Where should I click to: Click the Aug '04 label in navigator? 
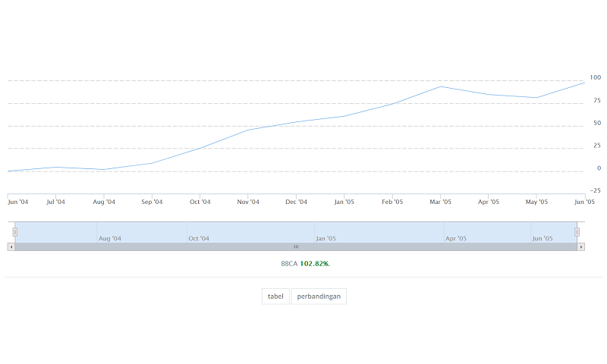coord(110,238)
